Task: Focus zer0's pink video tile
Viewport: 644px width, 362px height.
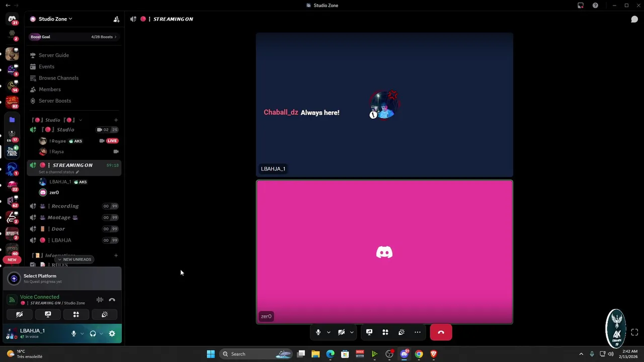Action: 384,252
